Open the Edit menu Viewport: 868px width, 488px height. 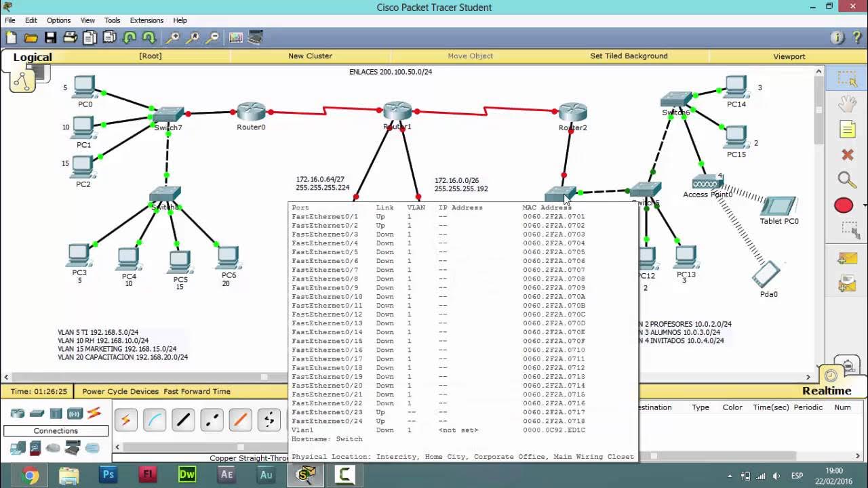coord(31,20)
